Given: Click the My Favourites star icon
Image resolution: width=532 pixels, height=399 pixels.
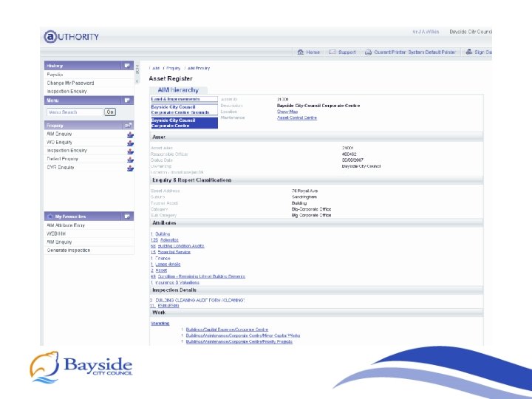Looking at the screenshot, I should (50, 216).
